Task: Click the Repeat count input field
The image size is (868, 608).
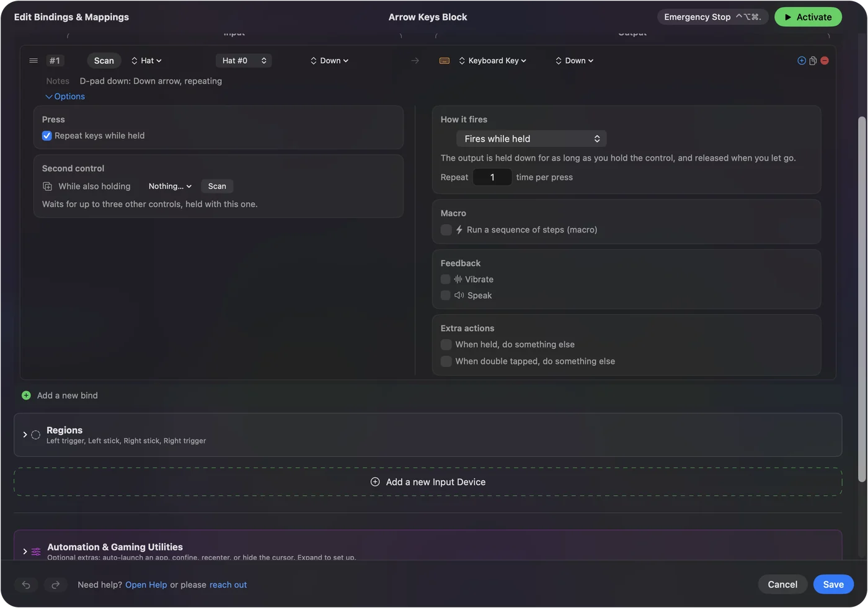Action: (x=492, y=177)
